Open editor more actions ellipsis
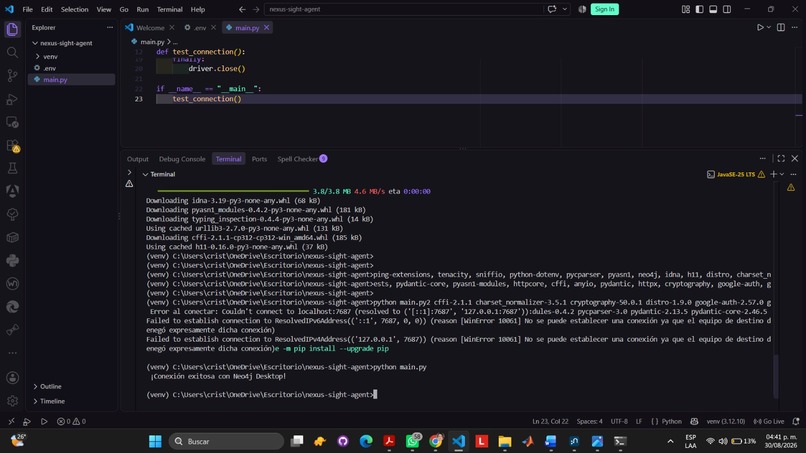 795,27
